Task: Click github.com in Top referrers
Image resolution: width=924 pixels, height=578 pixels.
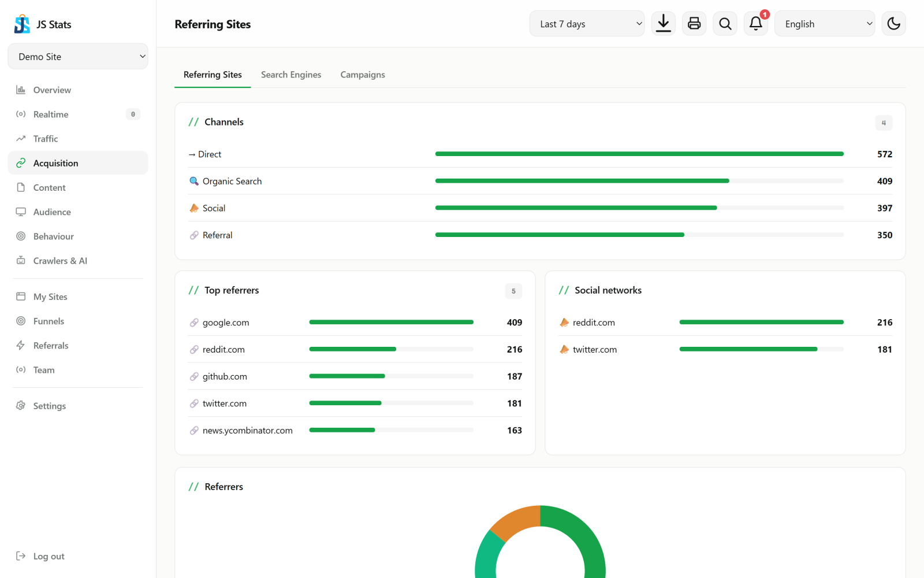Action: click(225, 376)
